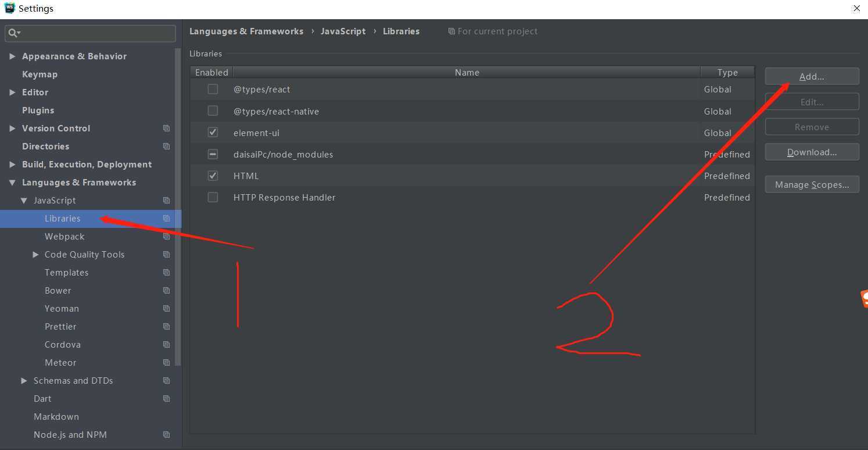
Task: Click project-level icon beside Dart
Action: click(167, 399)
